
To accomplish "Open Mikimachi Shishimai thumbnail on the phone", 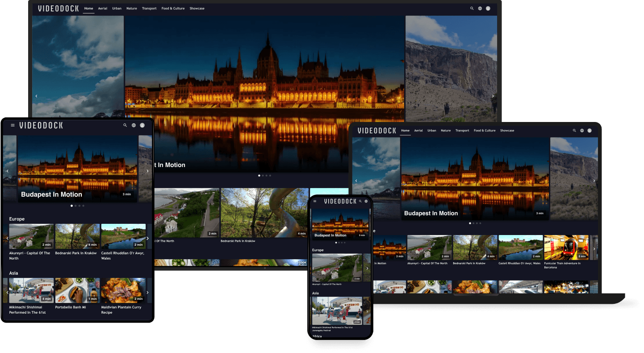I will pos(337,311).
